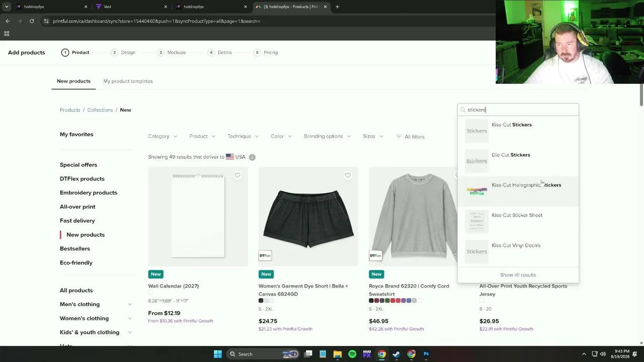
Task: Click the info icon beside USA delivery
Action: tap(252, 157)
